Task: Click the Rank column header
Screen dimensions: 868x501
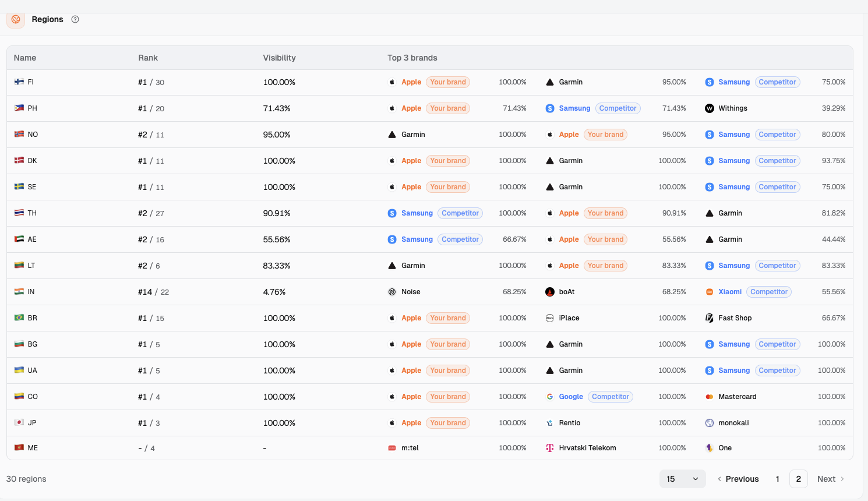Action: click(x=148, y=58)
